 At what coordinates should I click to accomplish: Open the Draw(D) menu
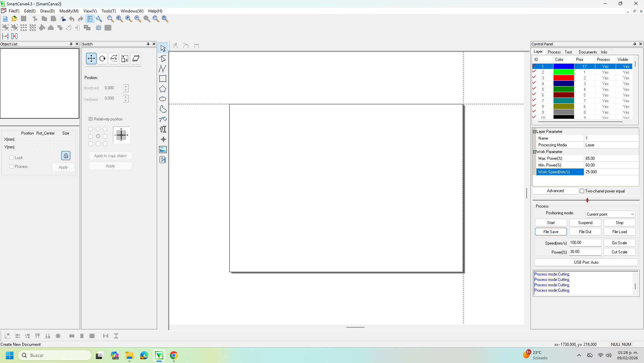(47, 11)
